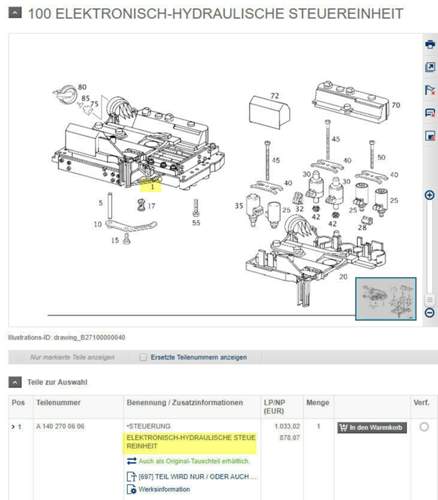Screen dimensions: 438x500
Task: Select the Verf. availability radio button
Action: coord(424,427)
